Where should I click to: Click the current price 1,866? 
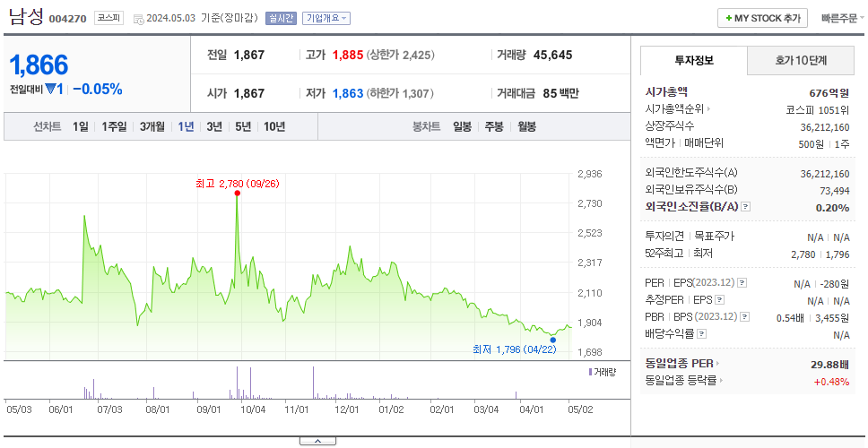click(x=39, y=65)
